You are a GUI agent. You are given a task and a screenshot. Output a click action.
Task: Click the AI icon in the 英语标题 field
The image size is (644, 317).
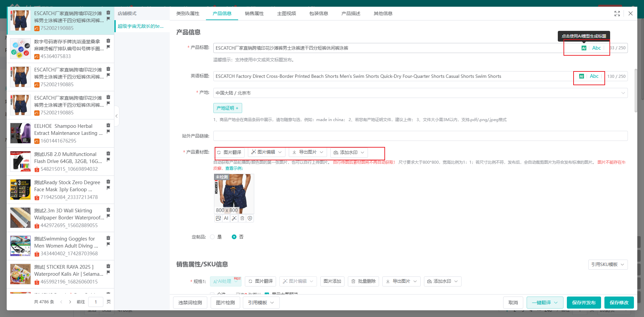581,76
